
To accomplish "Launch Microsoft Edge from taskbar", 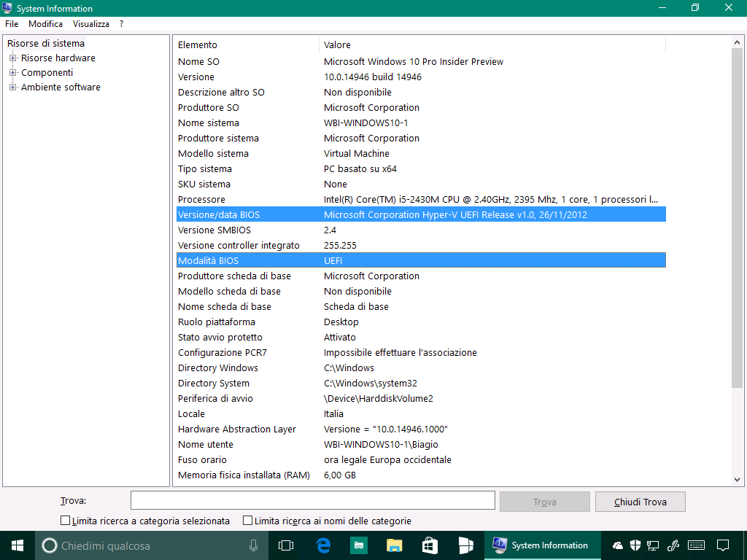I will [323, 545].
